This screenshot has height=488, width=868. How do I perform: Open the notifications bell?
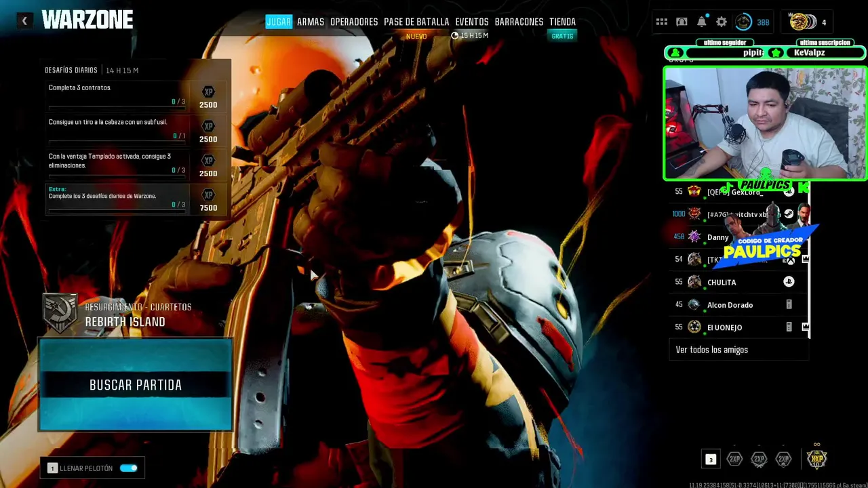[701, 22]
